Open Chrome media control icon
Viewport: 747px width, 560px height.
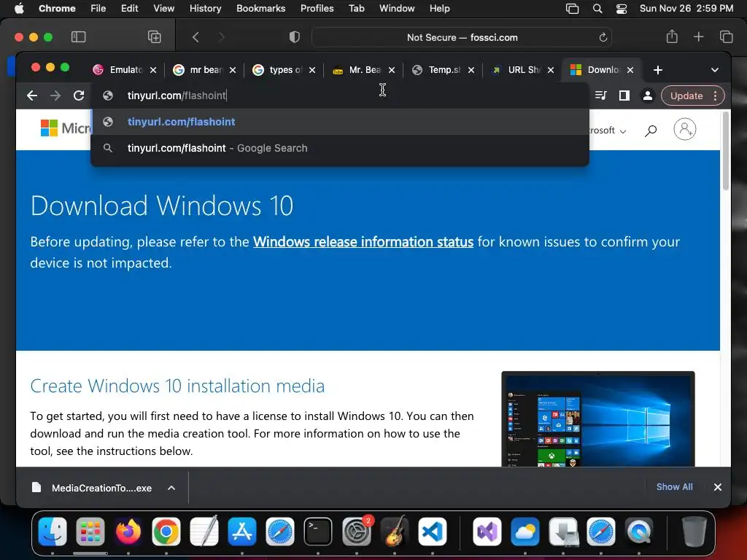[x=601, y=96]
